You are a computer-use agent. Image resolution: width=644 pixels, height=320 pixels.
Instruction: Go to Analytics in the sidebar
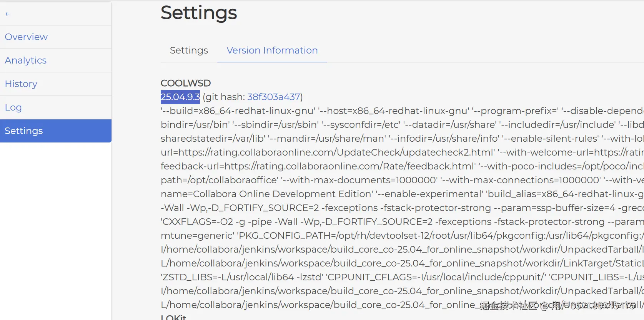click(25, 60)
